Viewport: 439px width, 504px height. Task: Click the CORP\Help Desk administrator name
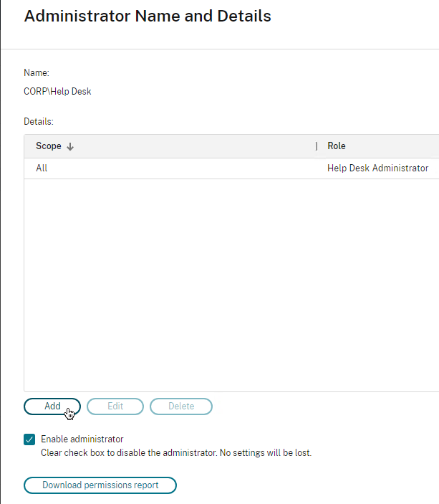pyautogui.click(x=57, y=92)
